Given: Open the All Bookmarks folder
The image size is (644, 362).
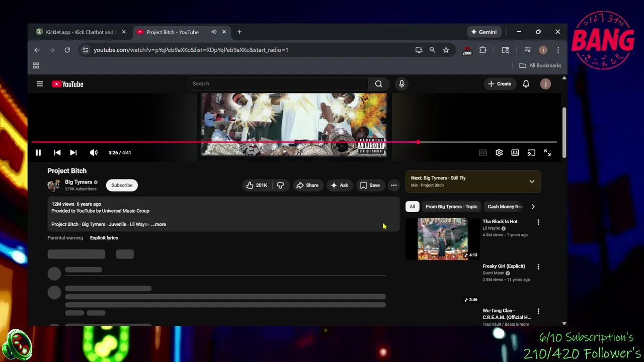Looking at the screenshot, I should tap(540, 65).
